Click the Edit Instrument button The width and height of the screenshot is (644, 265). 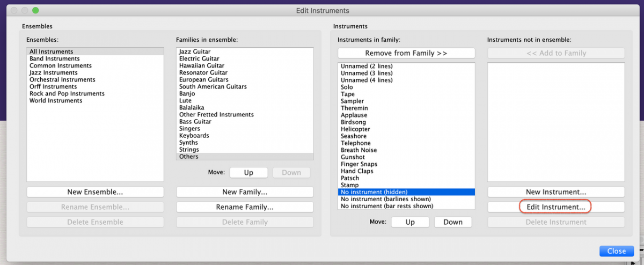click(555, 207)
